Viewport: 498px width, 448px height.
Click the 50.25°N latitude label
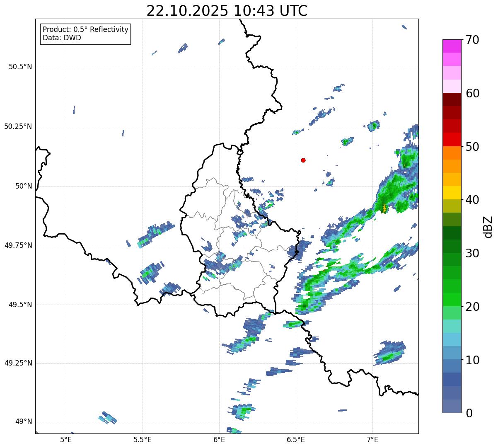[18, 126]
